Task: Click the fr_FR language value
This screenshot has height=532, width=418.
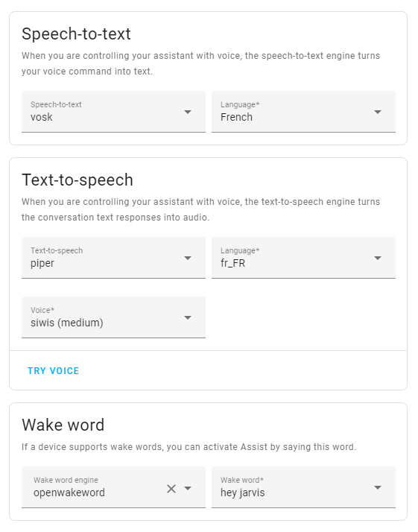Action: 232,263
